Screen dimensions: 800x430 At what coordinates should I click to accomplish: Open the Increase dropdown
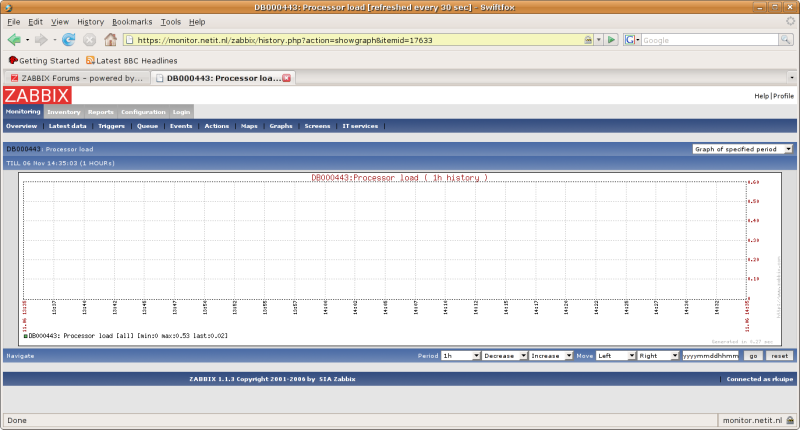pos(551,356)
